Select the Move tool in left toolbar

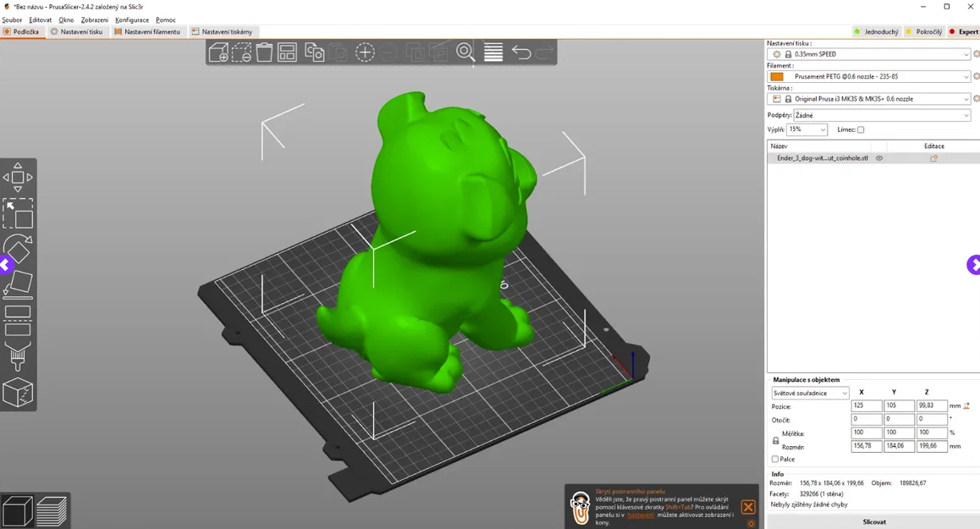18,177
